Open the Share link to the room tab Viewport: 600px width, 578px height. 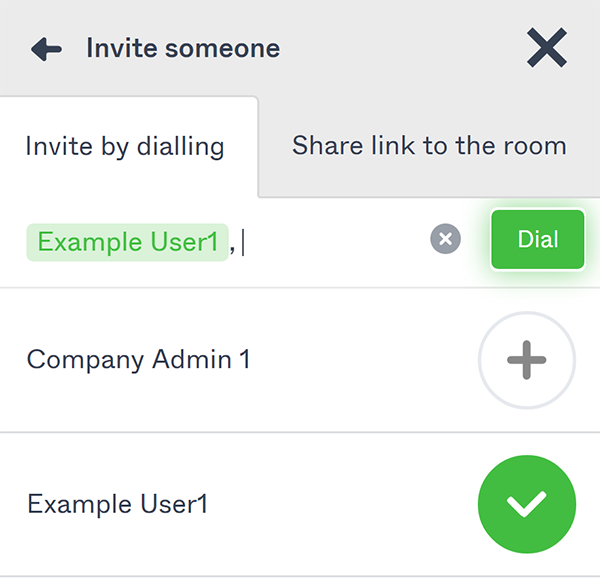[x=429, y=146]
